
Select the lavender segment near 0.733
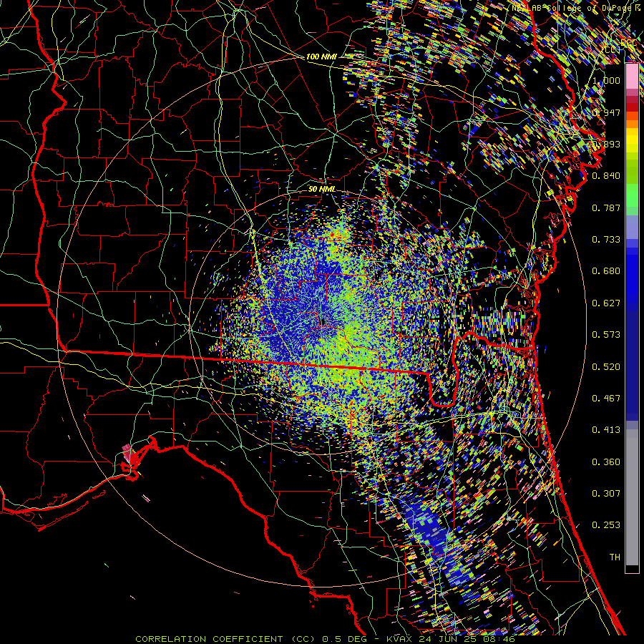coord(632,227)
